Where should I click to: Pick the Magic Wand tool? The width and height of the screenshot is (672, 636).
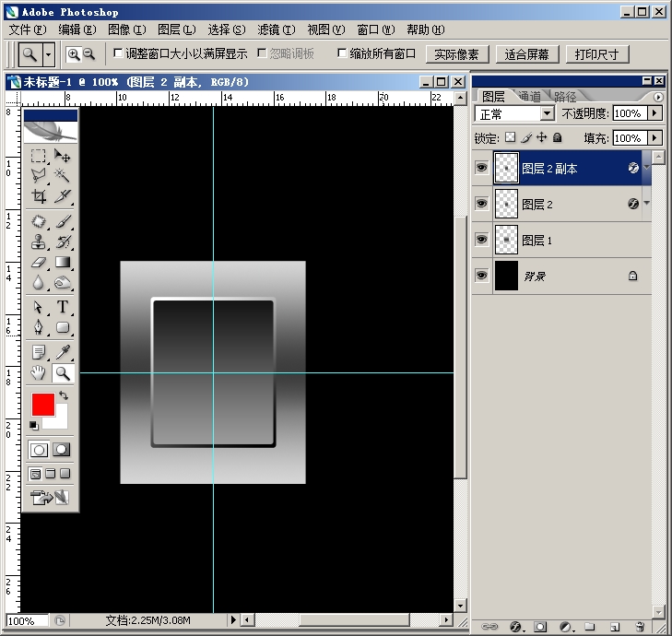[63, 175]
